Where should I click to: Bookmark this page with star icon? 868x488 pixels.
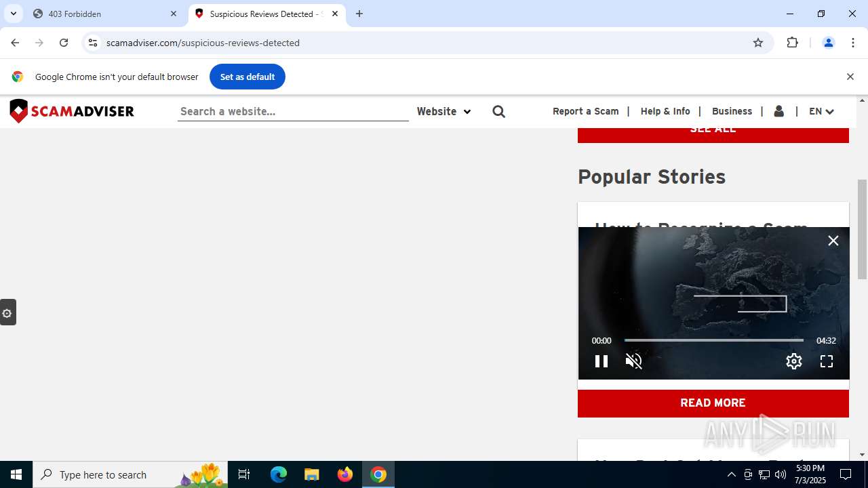coord(758,43)
